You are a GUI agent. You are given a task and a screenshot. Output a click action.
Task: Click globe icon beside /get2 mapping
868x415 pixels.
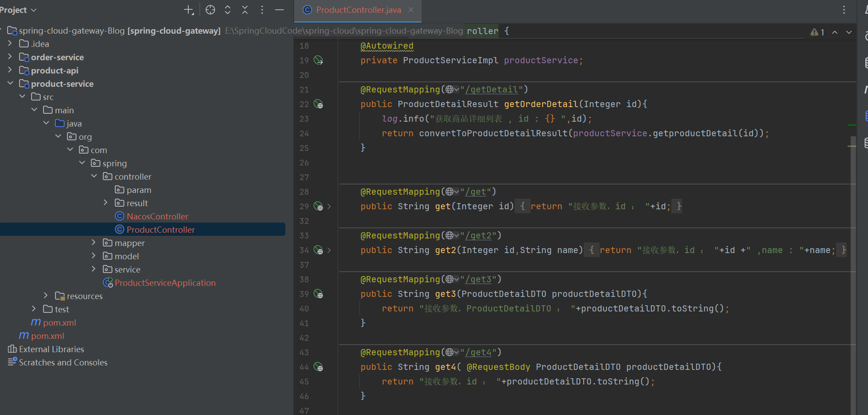[x=452, y=235]
